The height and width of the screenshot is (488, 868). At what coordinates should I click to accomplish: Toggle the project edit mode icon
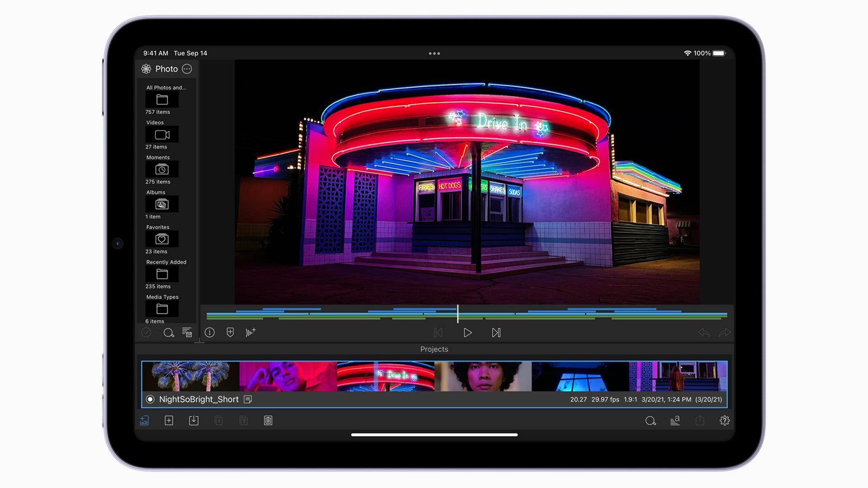(x=144, y=421)
